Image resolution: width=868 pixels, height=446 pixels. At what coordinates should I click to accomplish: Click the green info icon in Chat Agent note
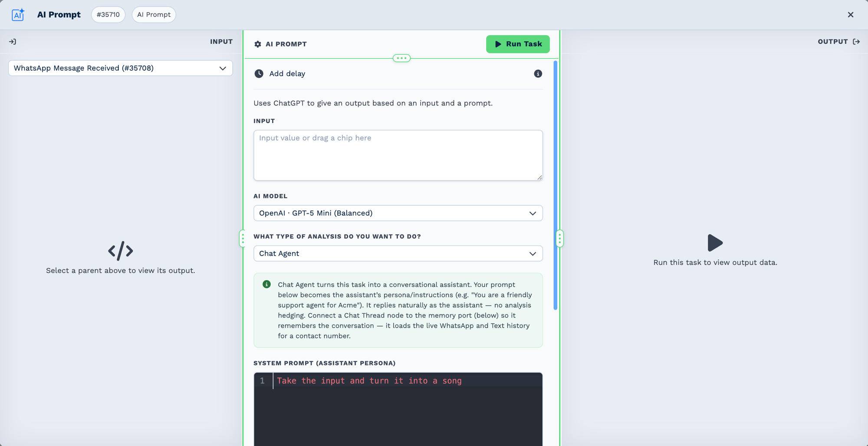[266, 284]
